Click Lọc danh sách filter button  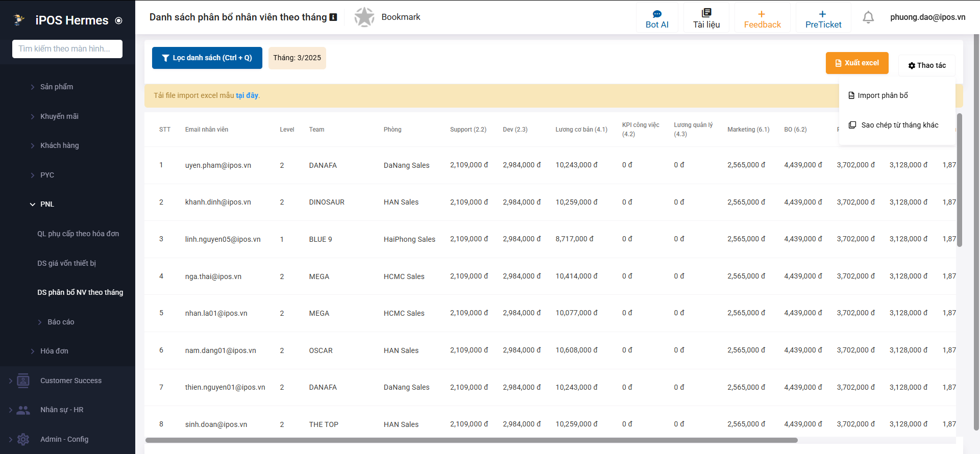point(207,58)
